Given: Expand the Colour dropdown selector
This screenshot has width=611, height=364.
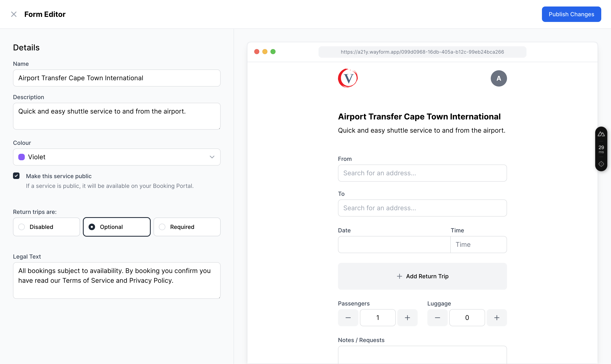Looking at the screenshot, I should [x=117, y=157].
